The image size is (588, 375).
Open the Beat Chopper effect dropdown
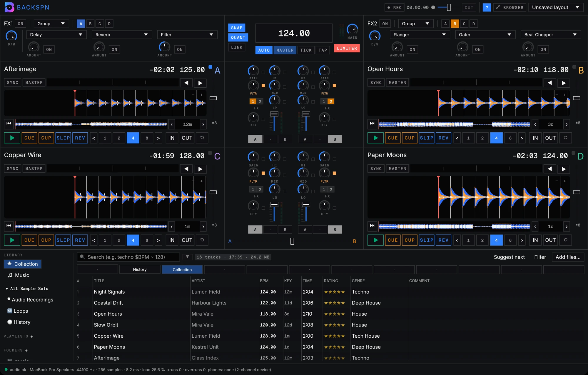point(551,35)
